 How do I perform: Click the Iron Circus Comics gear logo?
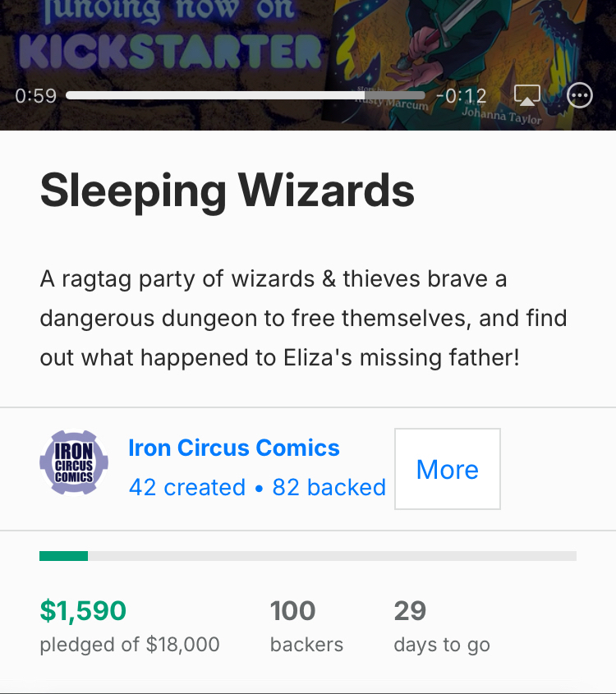pos(74,462)
